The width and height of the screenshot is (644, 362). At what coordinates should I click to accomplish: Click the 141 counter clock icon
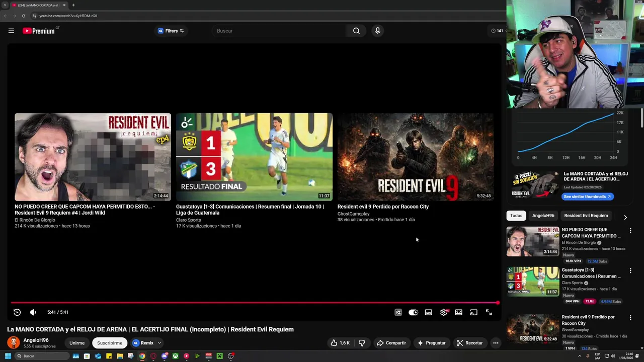(x=494, y=31)
